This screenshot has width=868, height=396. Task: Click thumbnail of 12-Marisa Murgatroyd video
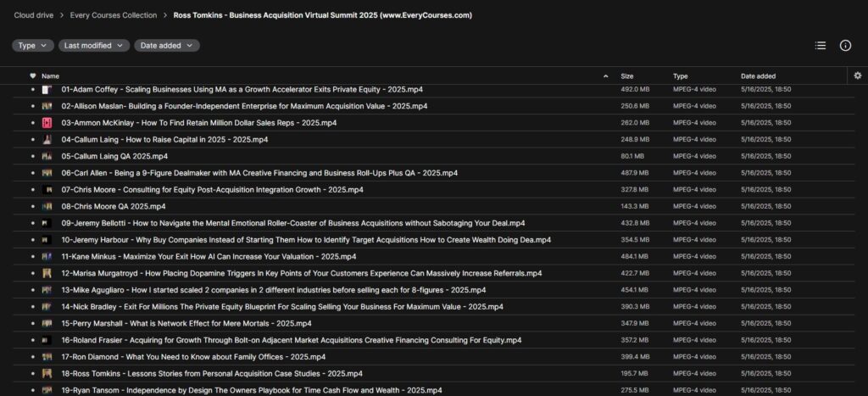point(47,273)
